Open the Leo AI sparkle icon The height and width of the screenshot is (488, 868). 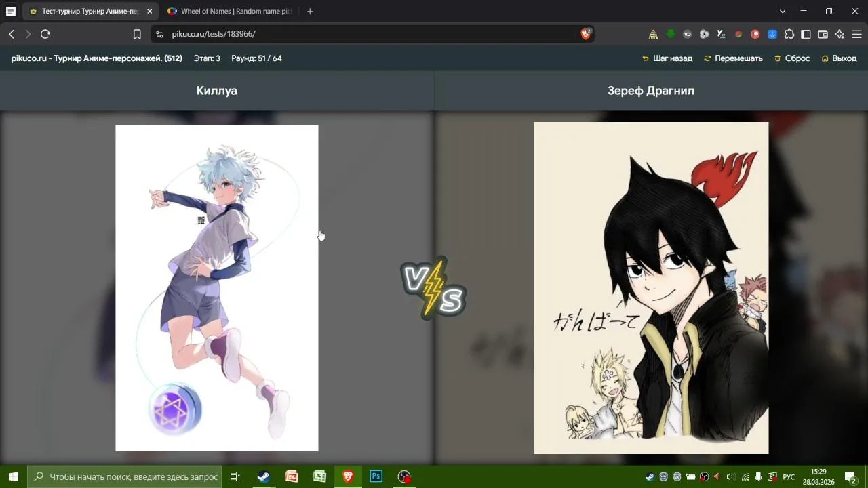[840, 34]
